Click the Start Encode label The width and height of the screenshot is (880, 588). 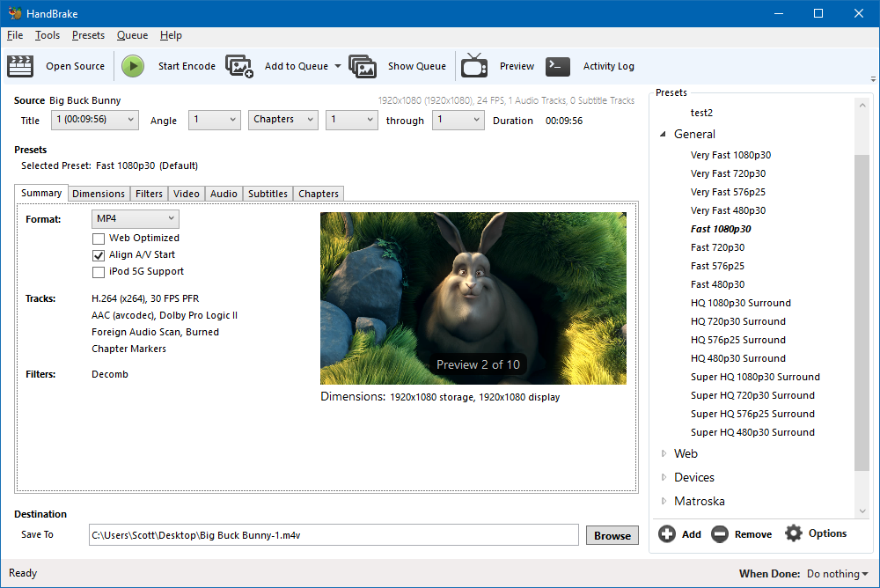187,66
